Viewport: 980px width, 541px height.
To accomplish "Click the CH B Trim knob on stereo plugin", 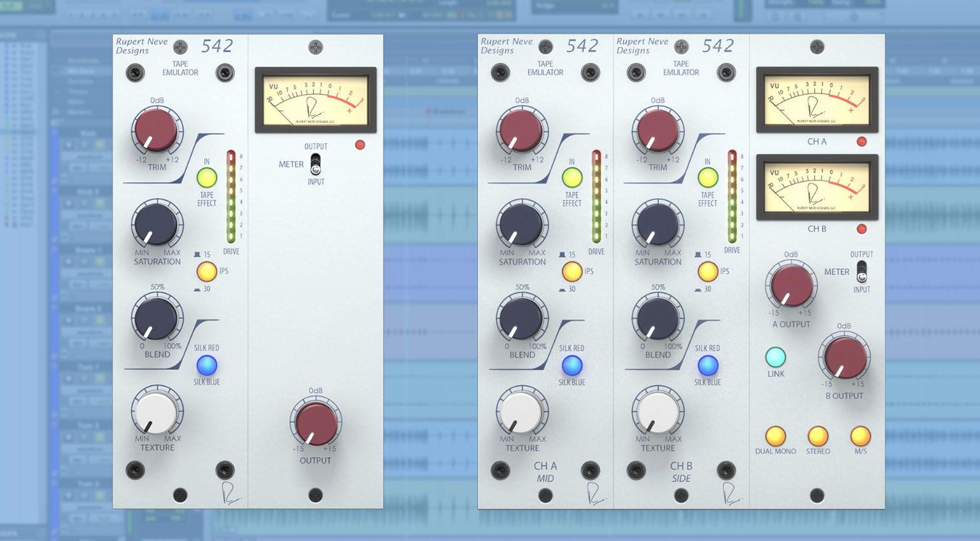I will tap(657, 130).
